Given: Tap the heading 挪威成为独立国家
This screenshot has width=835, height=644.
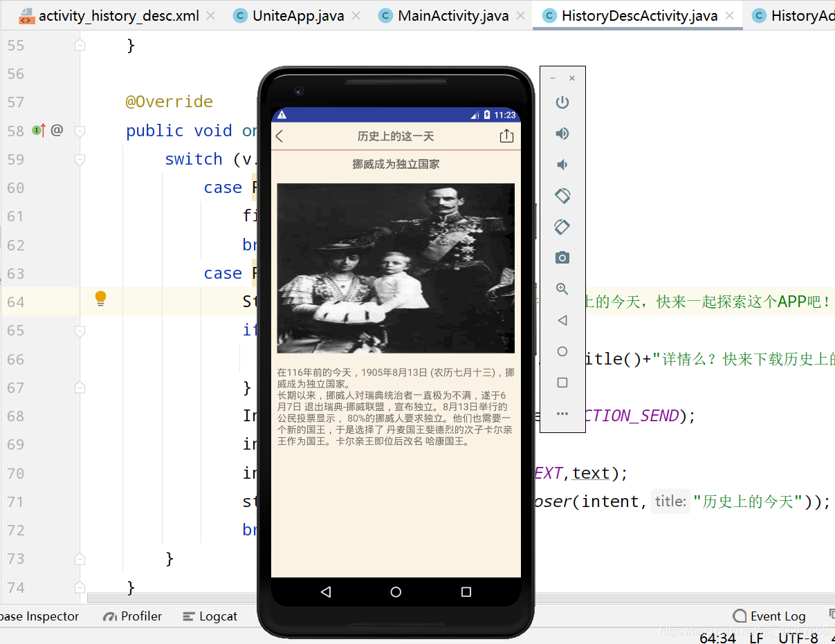Looking at the screenshot, I should (x=396, y=165).
